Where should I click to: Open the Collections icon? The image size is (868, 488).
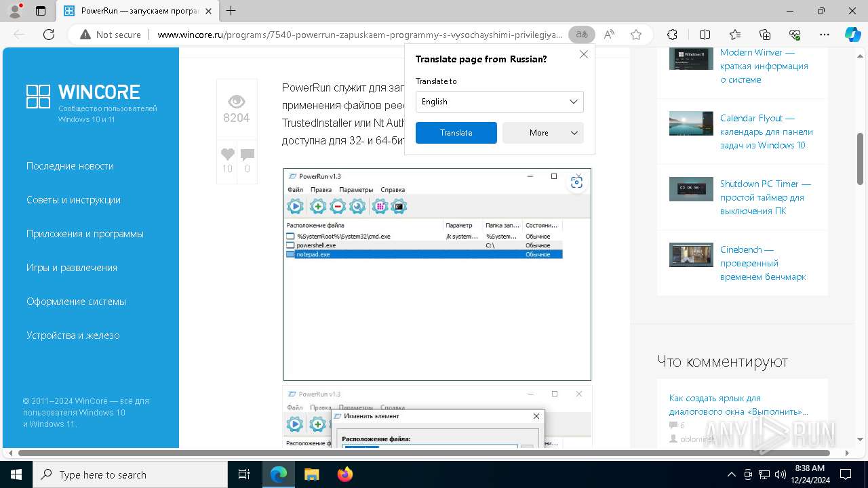765,35
